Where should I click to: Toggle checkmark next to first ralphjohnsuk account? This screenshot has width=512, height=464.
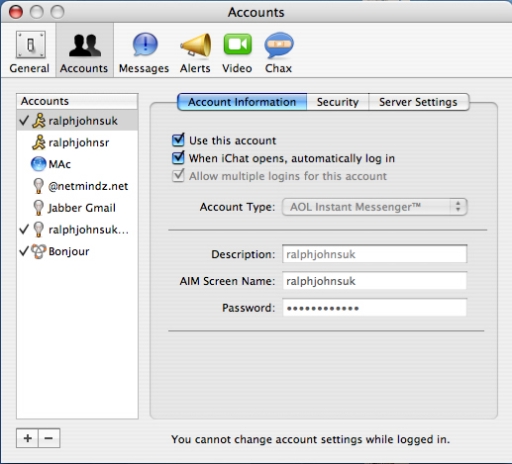click(24, 120)
